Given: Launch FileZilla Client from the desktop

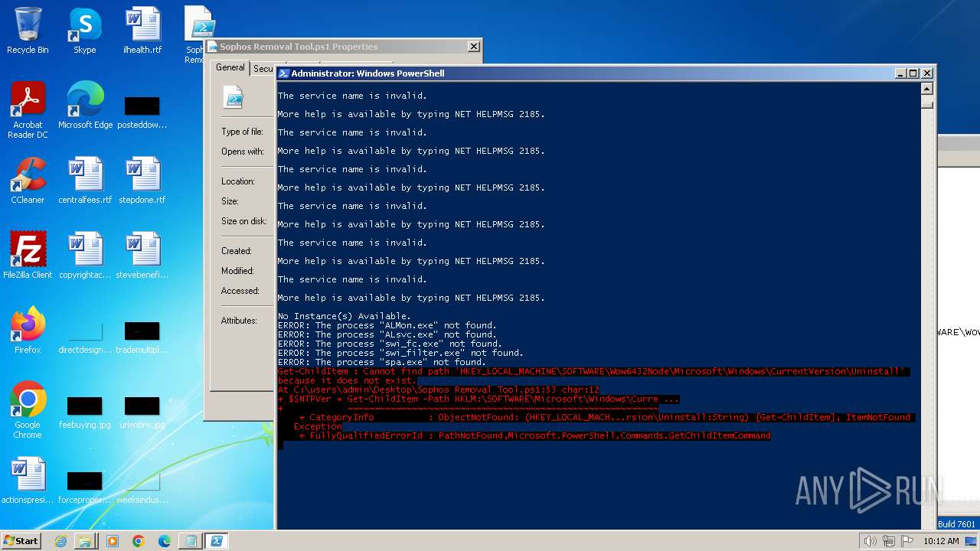Looking at the screenshot, I should coord(28,256).
